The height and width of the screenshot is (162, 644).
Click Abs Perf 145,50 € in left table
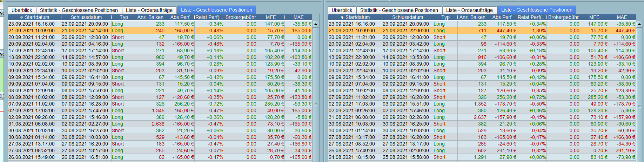pos(184,77)
